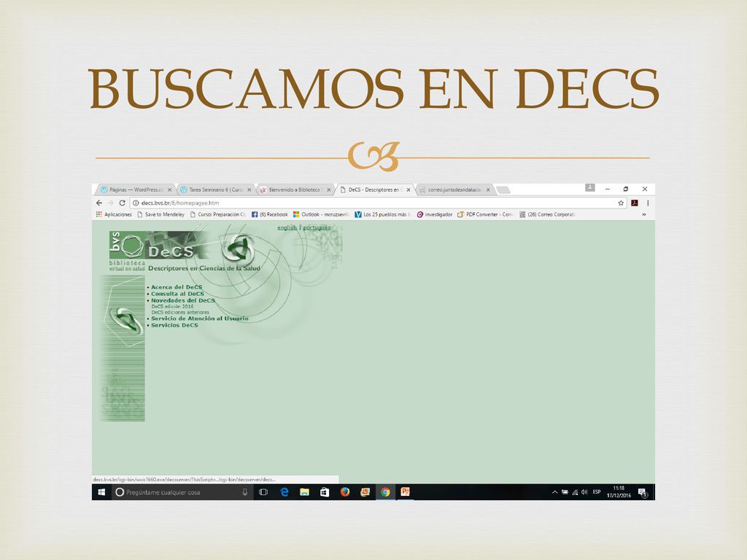747x560 pixels.
Task: Click the BVS DeCS logo banner
Action: [158, 245]
